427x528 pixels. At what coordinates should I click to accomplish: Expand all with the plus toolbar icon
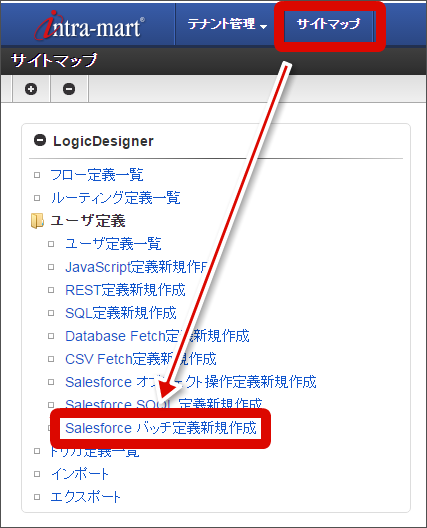31,89
